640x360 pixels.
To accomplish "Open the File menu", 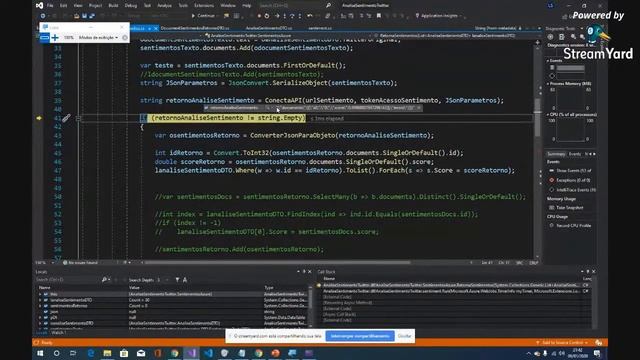I will click(50, 6).
